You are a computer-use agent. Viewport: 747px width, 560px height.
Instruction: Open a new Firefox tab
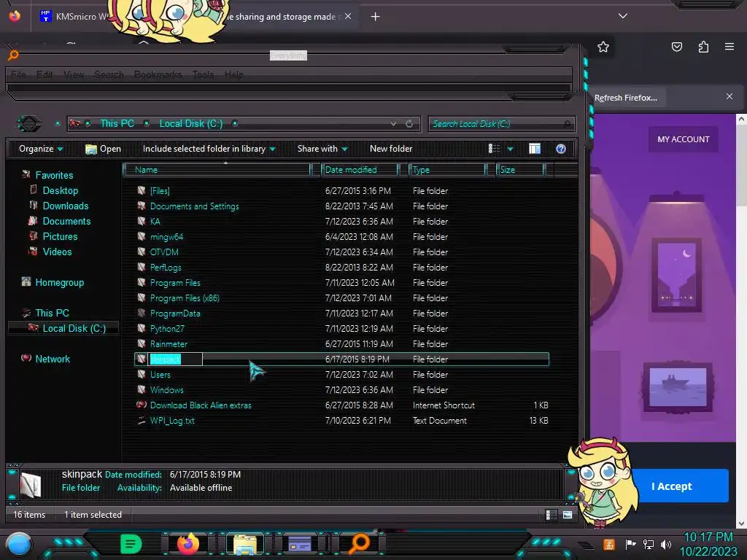pos(376,17)
